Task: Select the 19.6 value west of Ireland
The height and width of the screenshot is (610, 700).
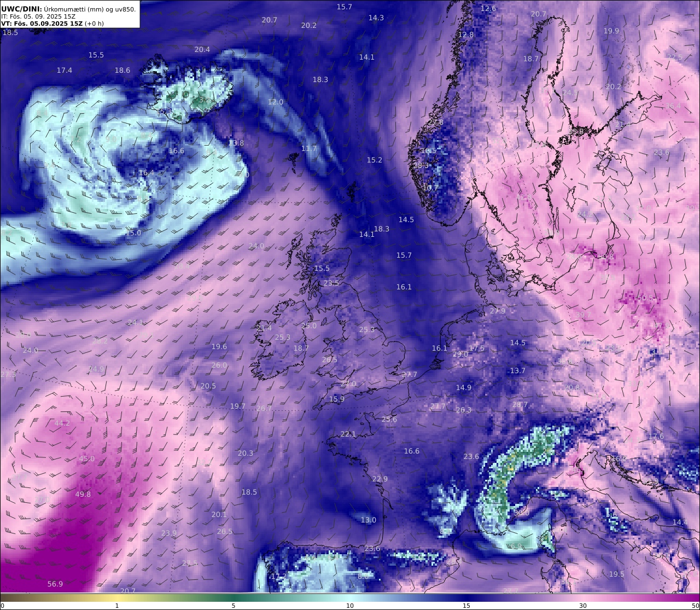Action: pos(219,346)
